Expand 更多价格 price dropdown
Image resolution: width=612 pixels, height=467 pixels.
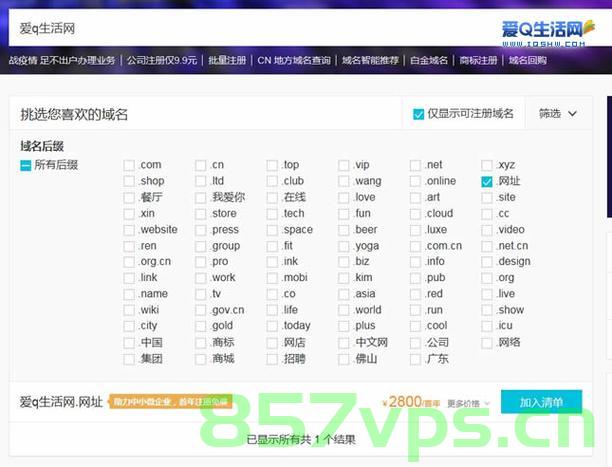pos(468,403)
